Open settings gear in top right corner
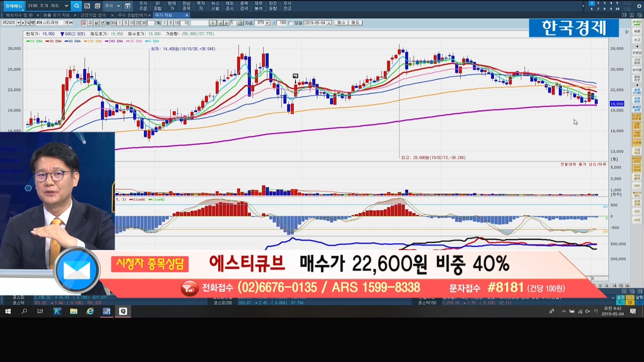 click(x=639, y=6)
